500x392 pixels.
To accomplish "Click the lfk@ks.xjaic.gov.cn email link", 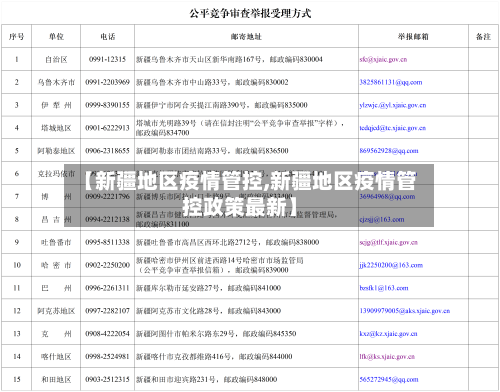I will click(387, 357).
